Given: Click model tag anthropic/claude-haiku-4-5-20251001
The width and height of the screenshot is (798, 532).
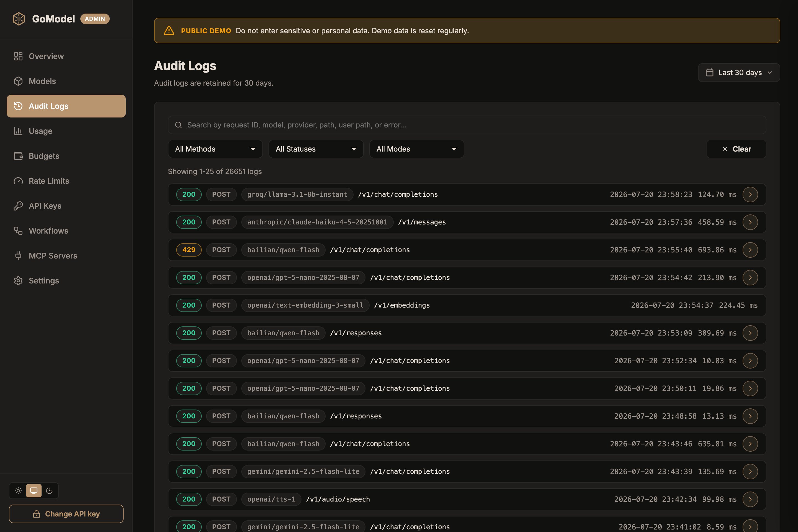Looking at the screenshot, I should tap(317, 222).
